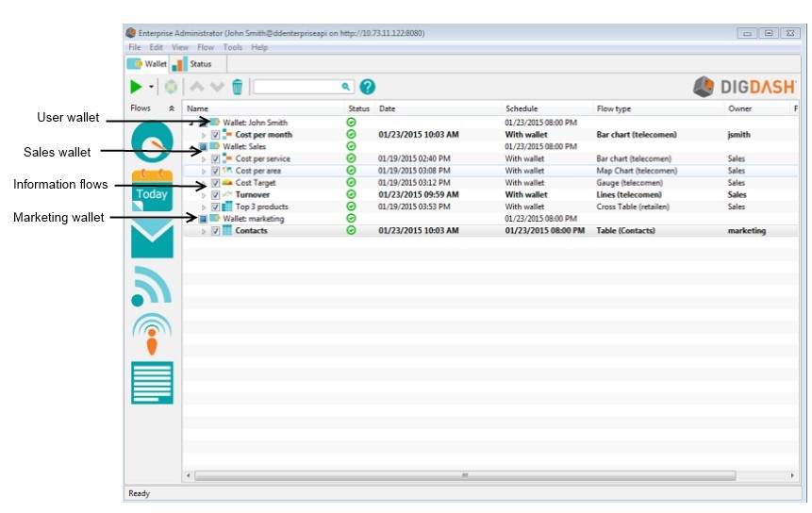The image size is (812, 513).
Task: Click the Wallet: Sales wallet icon
Action: tap(214, 146)
